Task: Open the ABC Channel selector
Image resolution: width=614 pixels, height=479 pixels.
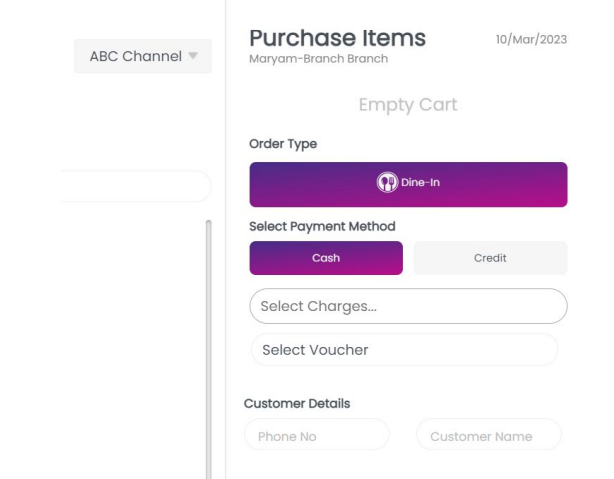Action: pyautogui.click(x=144, y=56)
